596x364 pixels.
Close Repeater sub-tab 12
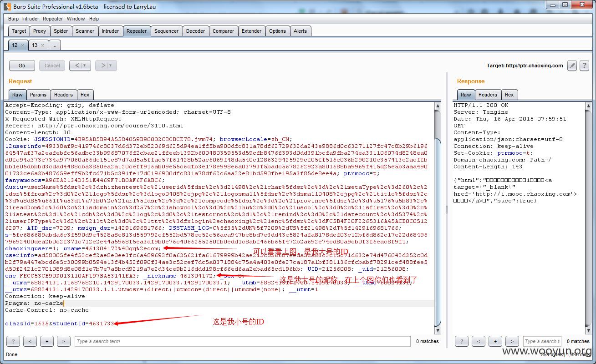(x=22, y=45)
